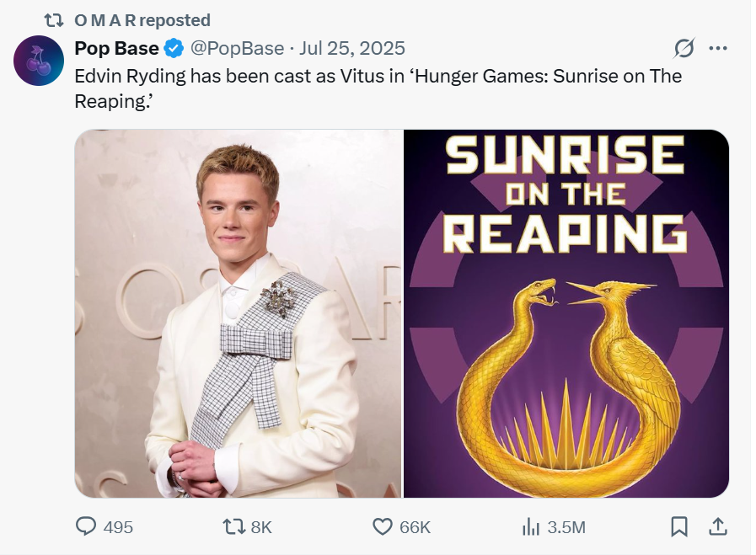Open the Sunrise on the Reaping cover image
Screen dimensions: 756x555
[x=566, y=313]
